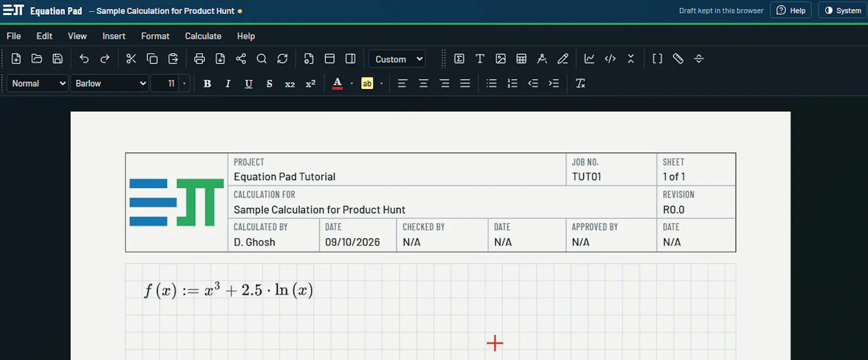Redo the last action
This screenshot has height=360, width=868.
pos(105,59)
